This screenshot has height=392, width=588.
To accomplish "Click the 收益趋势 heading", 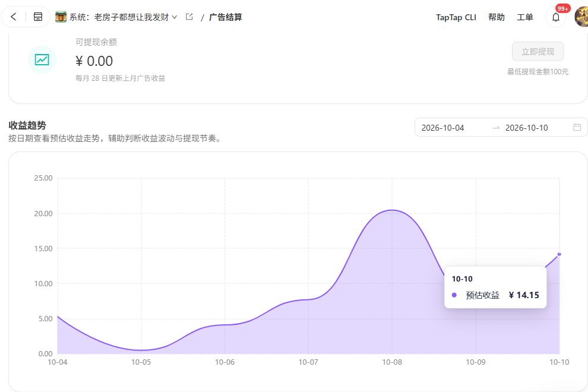I will 27,125.
